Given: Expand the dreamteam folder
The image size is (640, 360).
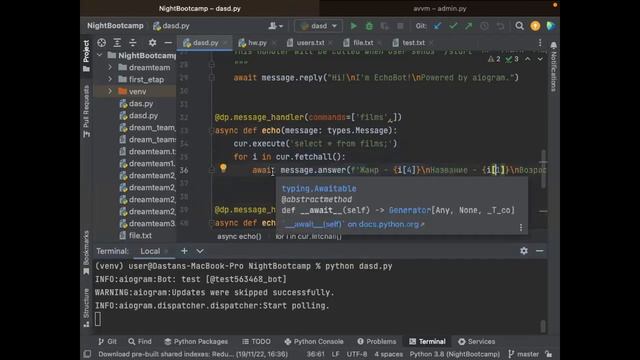Looking at the screenshot, I should pos(110,67).
